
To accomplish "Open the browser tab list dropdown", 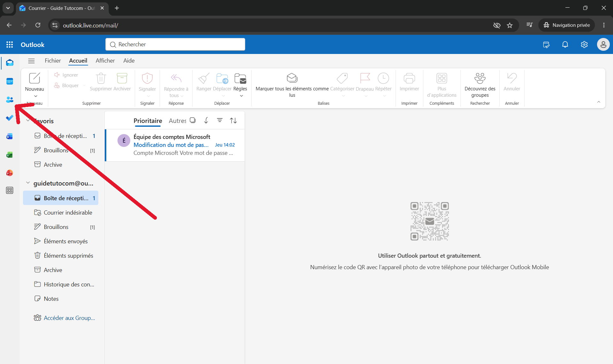I will [8, 8].
